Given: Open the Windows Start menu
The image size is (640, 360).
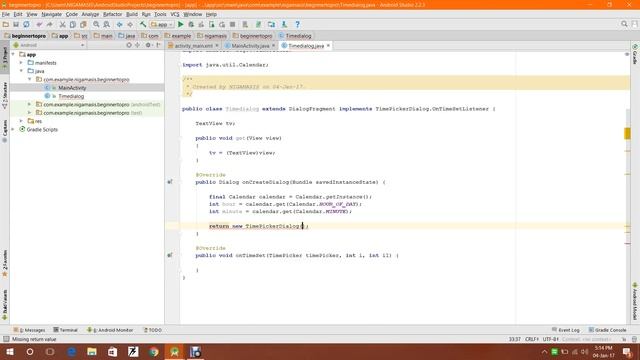Looking at the screenshot, I should [x=10, y=352].
